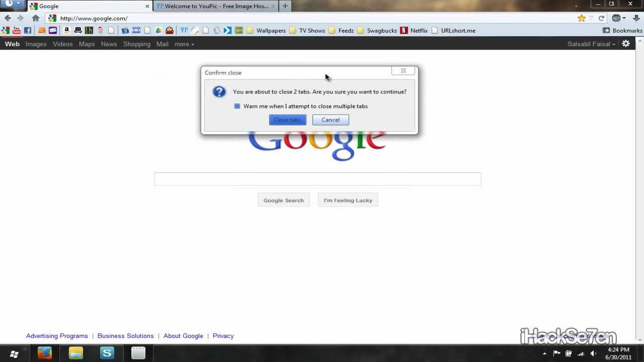Open the Home page icon
The height and width of the screenshot is (362, 644).
click(36, 18)
